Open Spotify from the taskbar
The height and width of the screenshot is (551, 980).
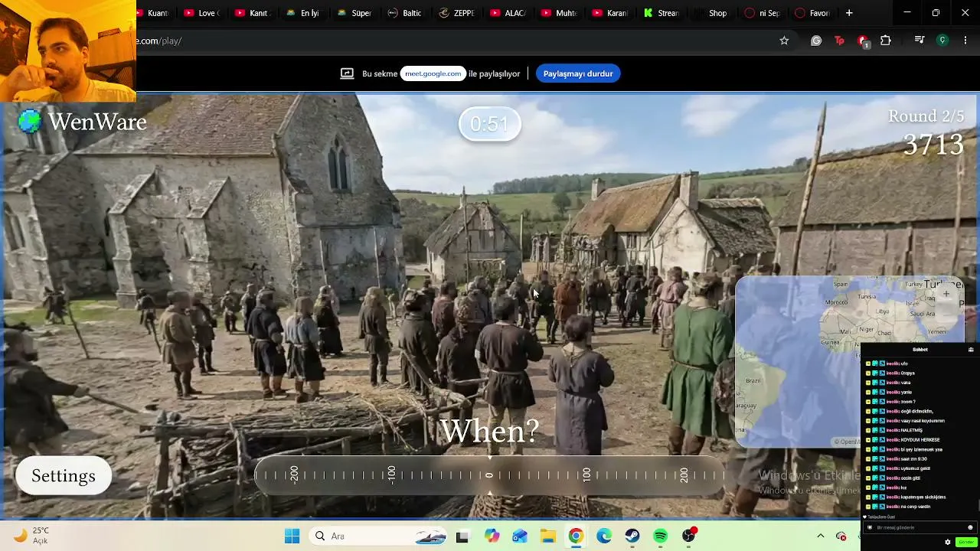point(661,536)
